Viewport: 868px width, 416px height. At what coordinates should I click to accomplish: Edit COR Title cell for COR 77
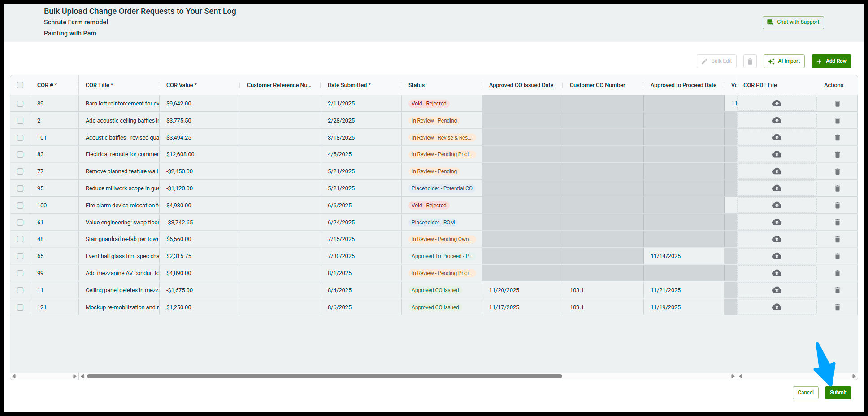122,171
